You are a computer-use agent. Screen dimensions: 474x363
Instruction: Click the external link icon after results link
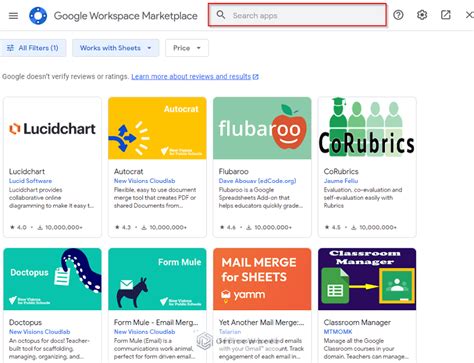(256, 77)
